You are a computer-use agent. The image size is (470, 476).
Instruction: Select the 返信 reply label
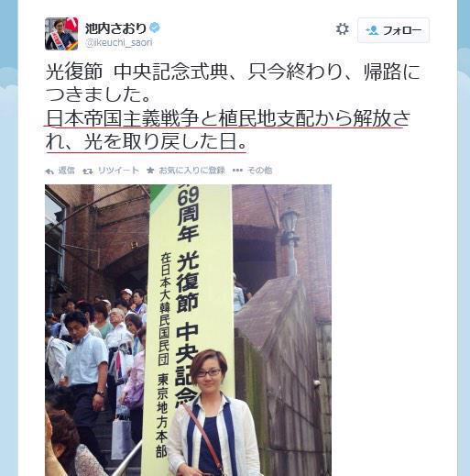(x=66, y=171)
